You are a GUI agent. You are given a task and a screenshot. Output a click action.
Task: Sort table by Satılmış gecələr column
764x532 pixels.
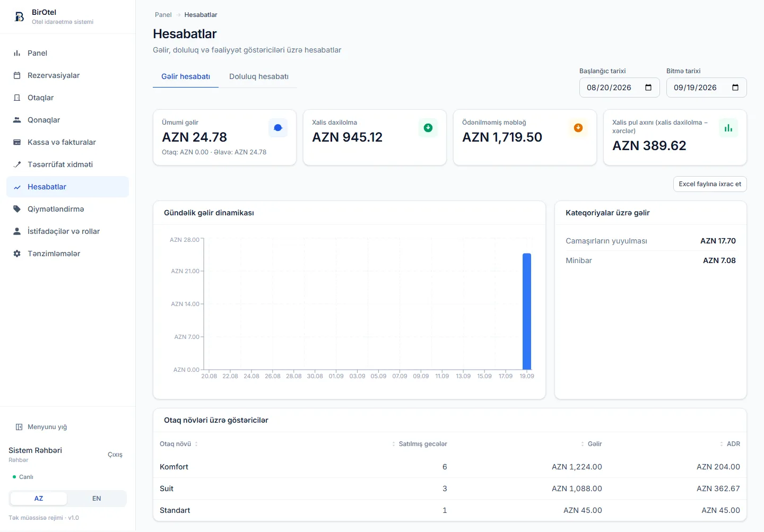(x=419, y=444)
